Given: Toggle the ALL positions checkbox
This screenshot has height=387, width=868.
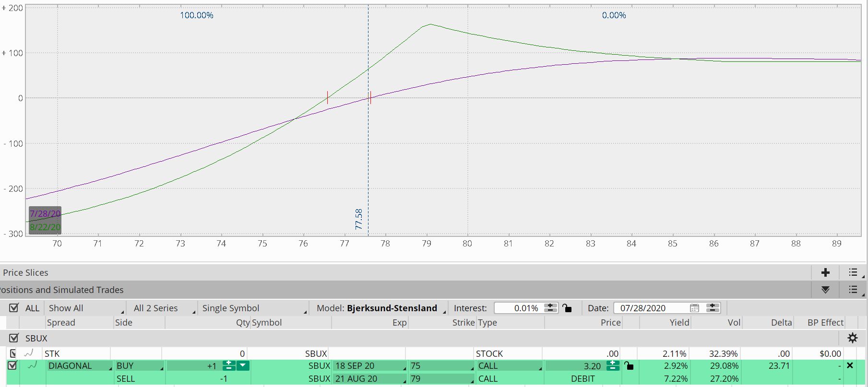Looking at the screenshot, I should point(14,308).
